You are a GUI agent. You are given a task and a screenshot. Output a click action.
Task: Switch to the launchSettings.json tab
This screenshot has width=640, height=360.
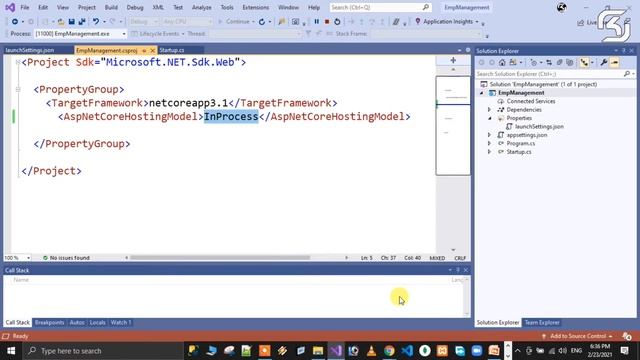30,50
